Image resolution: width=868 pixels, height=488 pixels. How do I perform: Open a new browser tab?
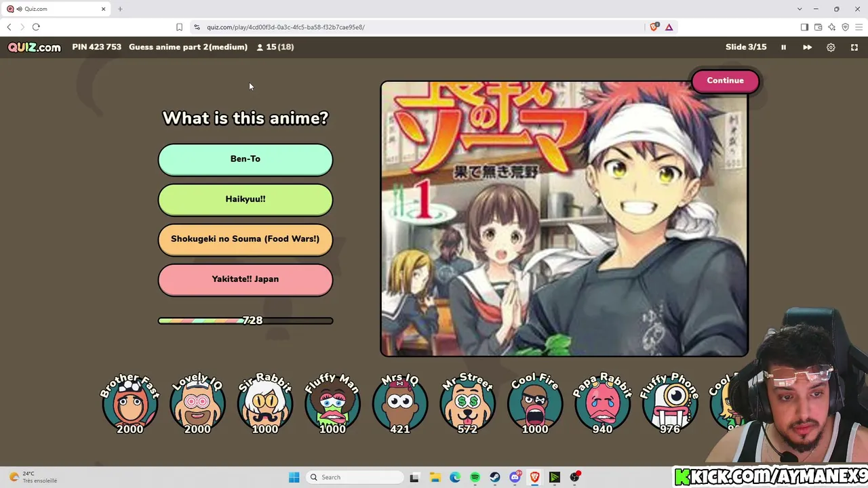click(x=120, y=9)
